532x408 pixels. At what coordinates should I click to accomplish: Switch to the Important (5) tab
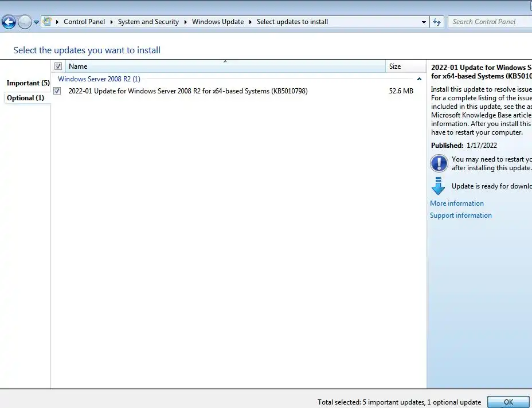tap(28, 83)
